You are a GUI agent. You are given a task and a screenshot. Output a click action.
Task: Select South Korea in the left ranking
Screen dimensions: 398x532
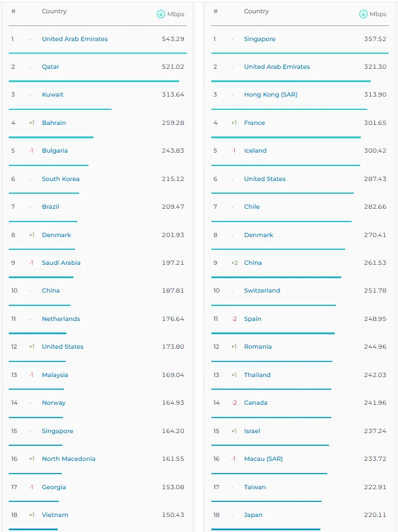tap(60, 179)
